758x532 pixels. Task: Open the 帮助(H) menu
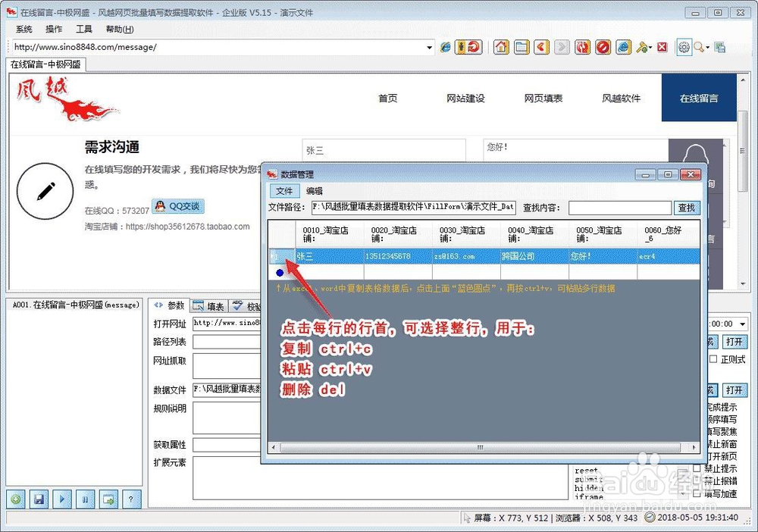[x=120, y=29]
